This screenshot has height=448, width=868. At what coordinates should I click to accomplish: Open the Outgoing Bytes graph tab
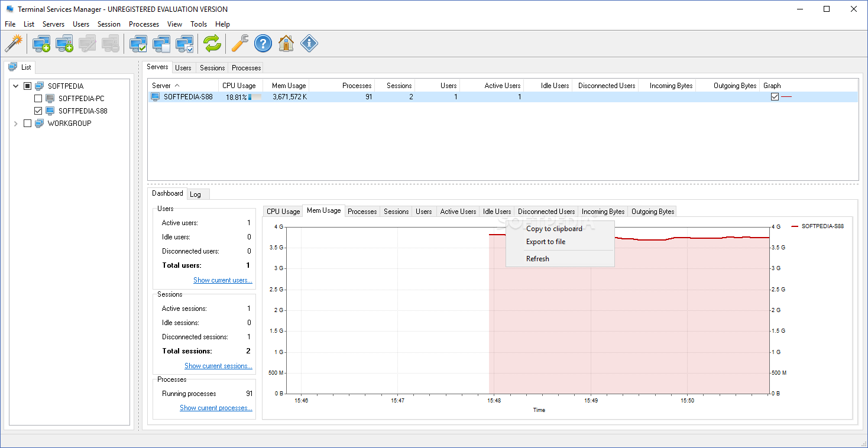653,212
